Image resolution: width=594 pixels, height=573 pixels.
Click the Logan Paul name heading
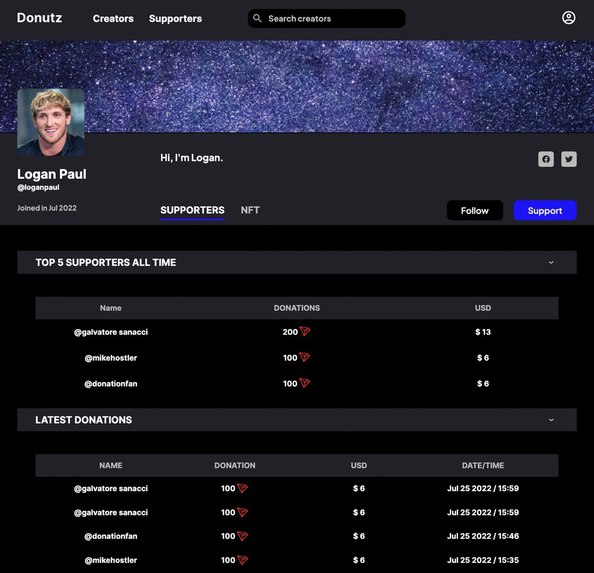click(52, 174)
